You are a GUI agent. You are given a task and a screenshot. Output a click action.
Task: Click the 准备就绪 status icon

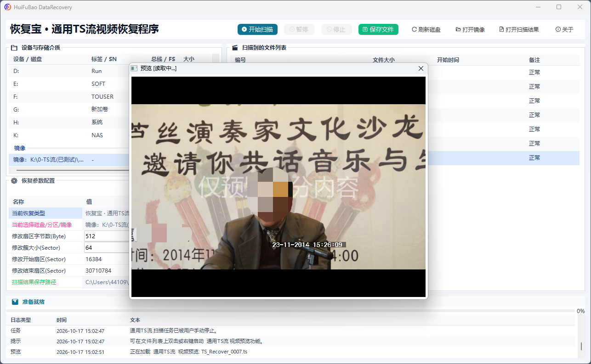pos(15,302)
